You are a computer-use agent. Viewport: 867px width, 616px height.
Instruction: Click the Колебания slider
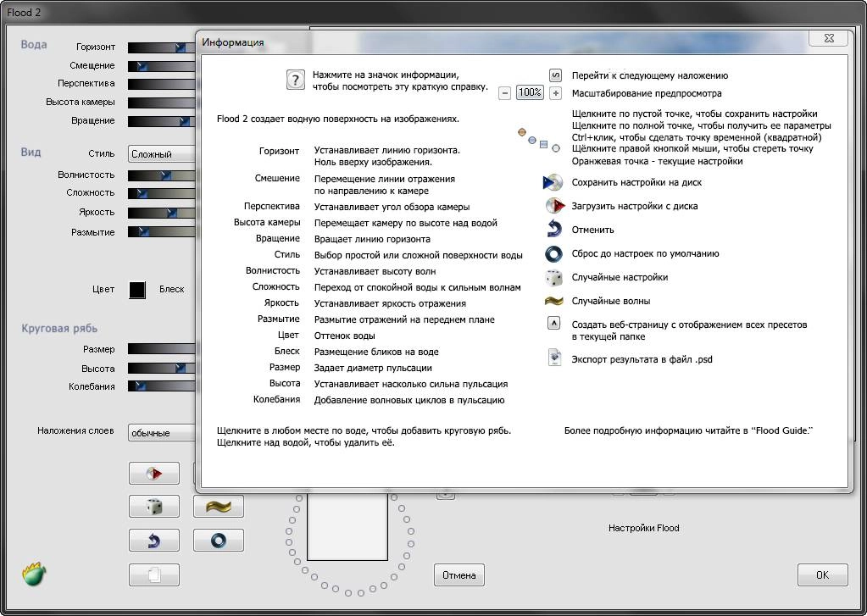point(162,386)
